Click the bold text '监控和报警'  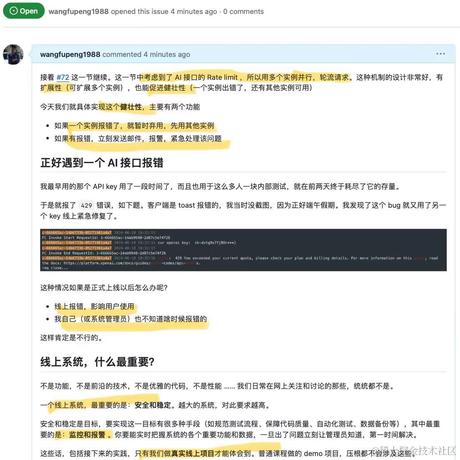[x=87, y=435]
